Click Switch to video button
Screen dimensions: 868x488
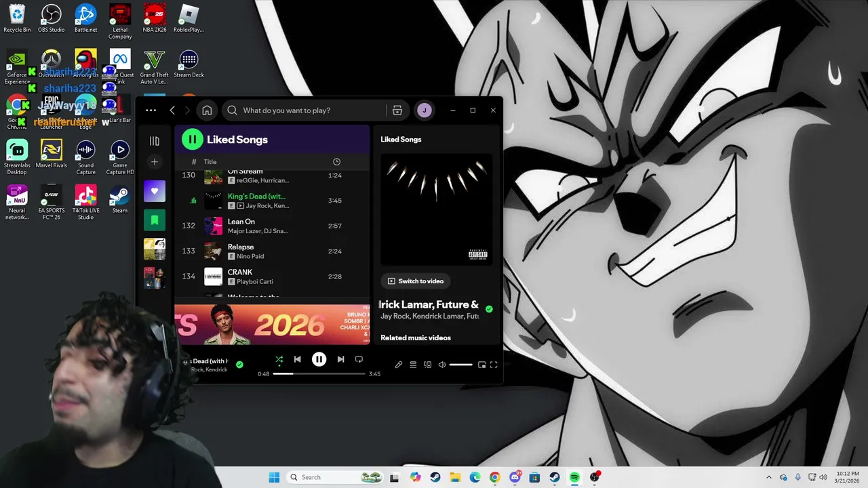(416, 281)
